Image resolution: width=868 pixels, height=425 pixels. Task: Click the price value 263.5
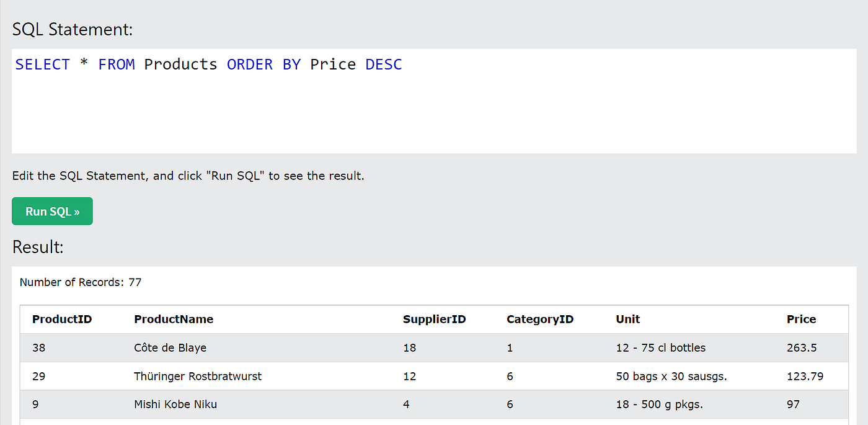[801, 348]
